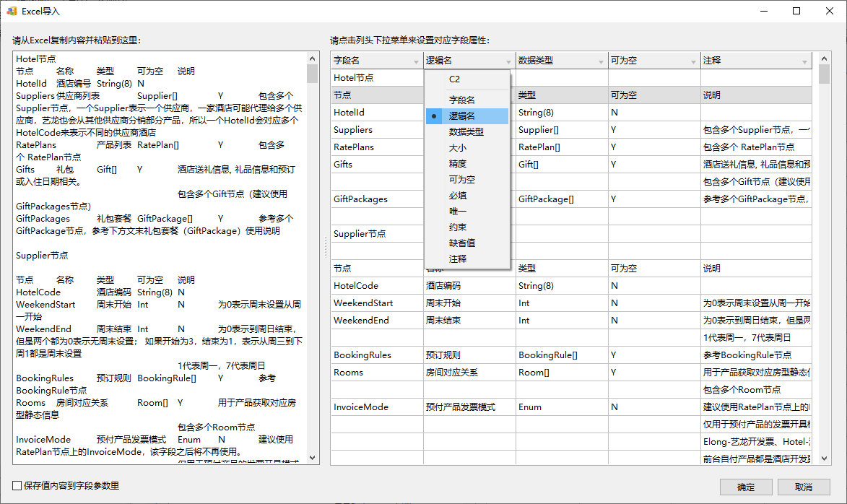847x504 pixels.
Task: Click the splitter grip between the panels
Action: (325, 248)
